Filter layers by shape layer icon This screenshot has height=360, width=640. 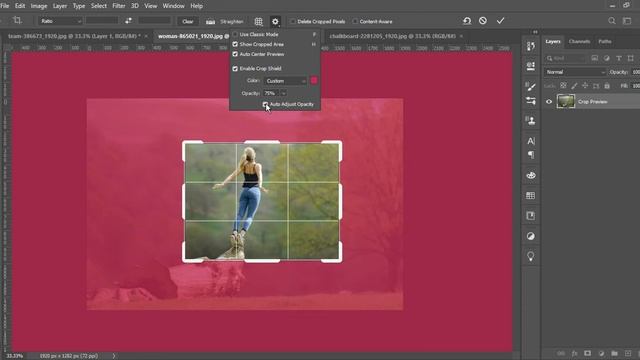coord(631,58)
